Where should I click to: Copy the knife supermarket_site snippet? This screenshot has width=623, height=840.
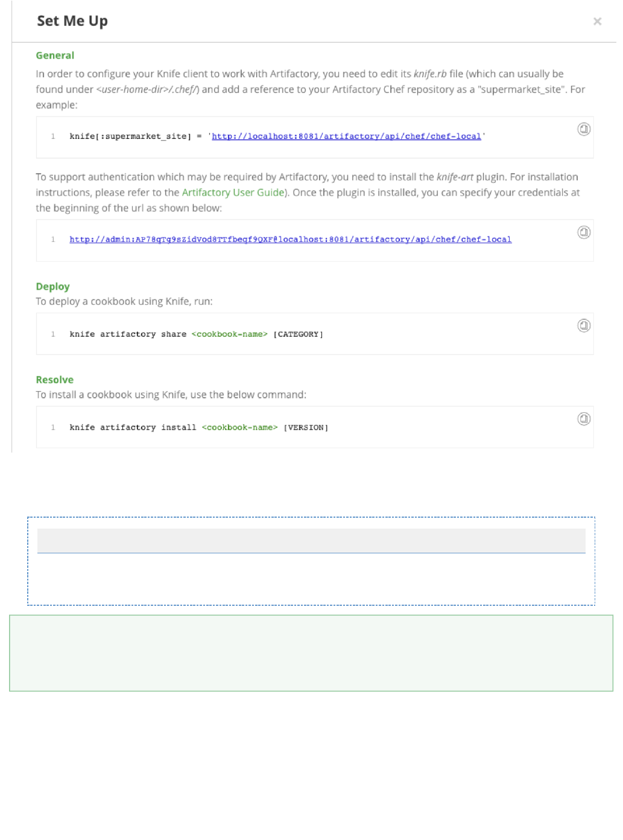pos(584,129)
